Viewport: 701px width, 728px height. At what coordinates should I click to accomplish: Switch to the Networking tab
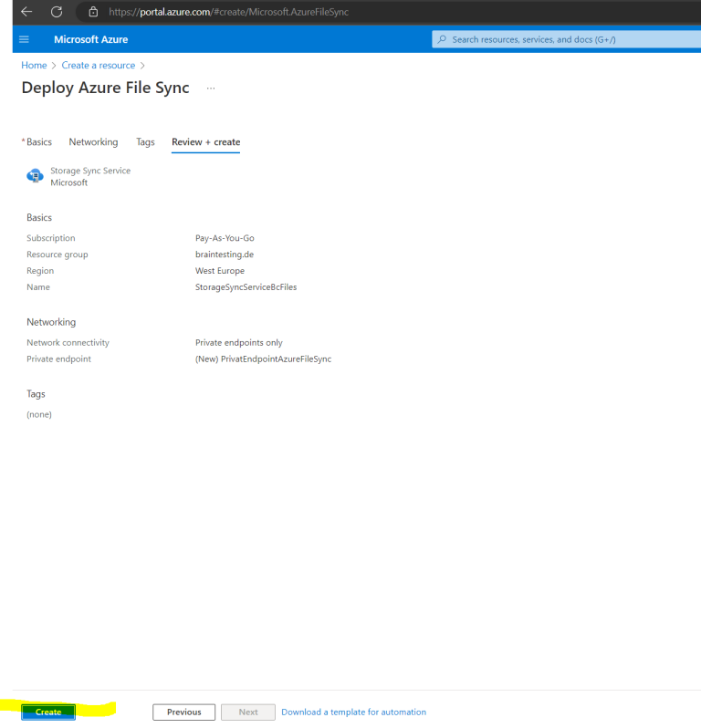click(93, 142)
